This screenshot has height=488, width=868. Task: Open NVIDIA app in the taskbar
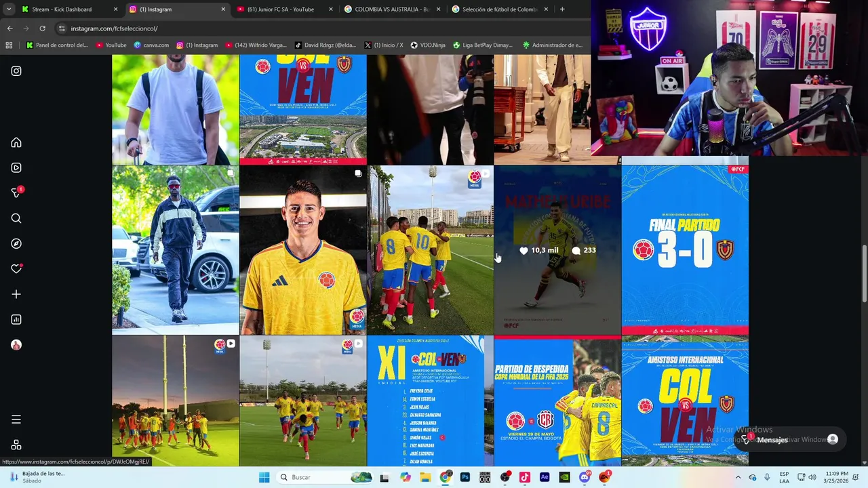click(x=564, y=477)
